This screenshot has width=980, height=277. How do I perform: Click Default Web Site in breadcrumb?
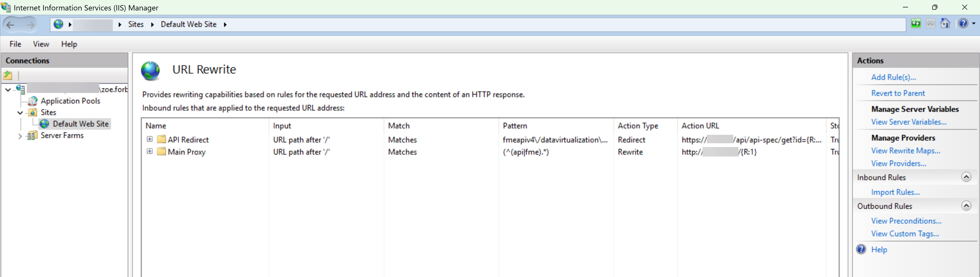point(189,24)
